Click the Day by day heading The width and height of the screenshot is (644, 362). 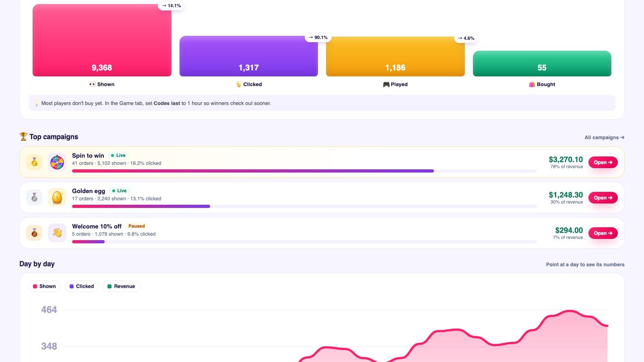coord(37,264)
